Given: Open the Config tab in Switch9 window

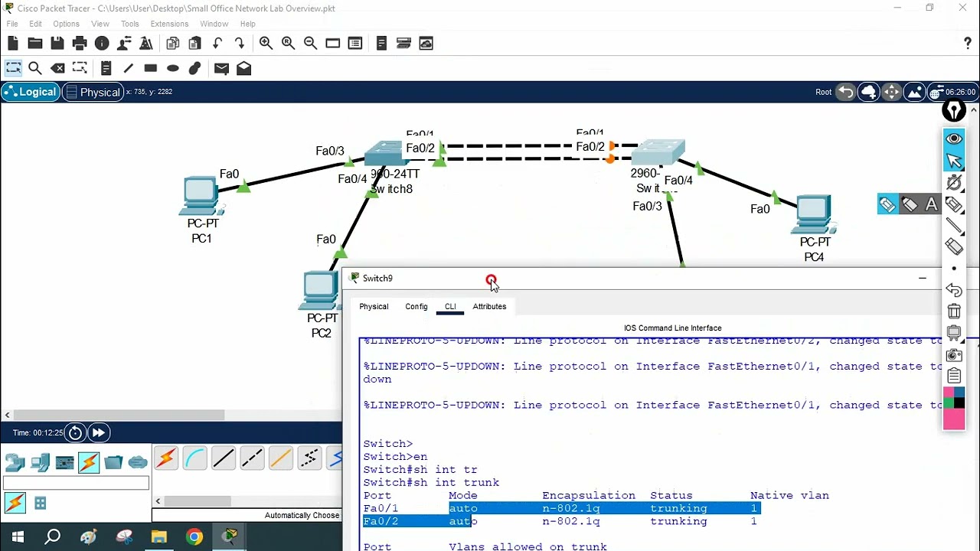Looking at the screenshot, I should 416,306.
